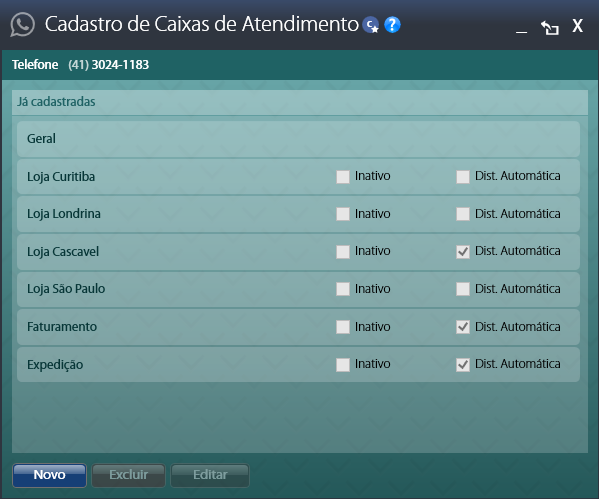Click the Excluir button

click(128, 475)
